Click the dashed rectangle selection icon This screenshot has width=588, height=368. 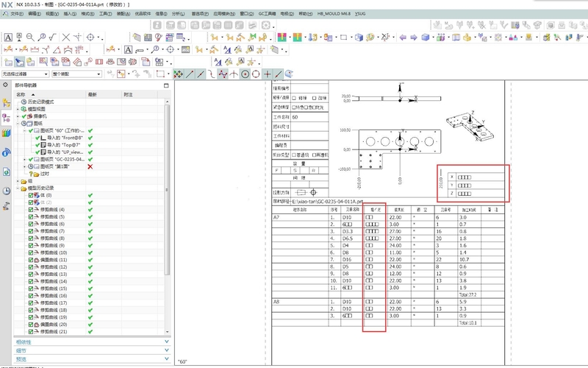160,74
